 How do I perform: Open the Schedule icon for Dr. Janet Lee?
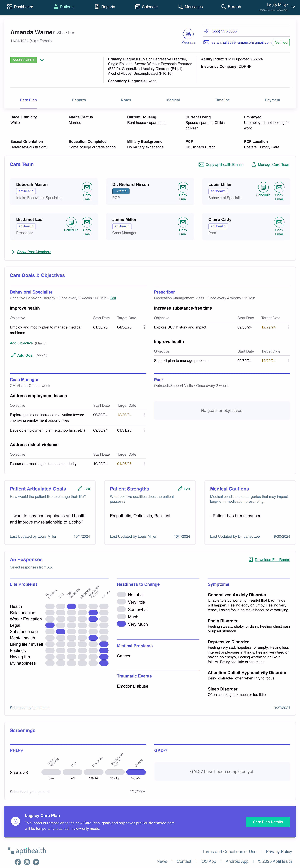click(x=71, y=222)
